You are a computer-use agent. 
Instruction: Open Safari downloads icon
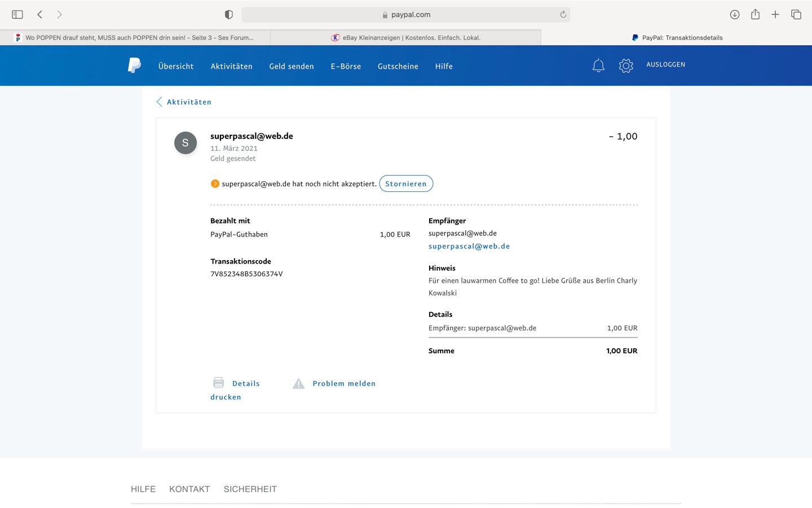[x=734, y=15]
